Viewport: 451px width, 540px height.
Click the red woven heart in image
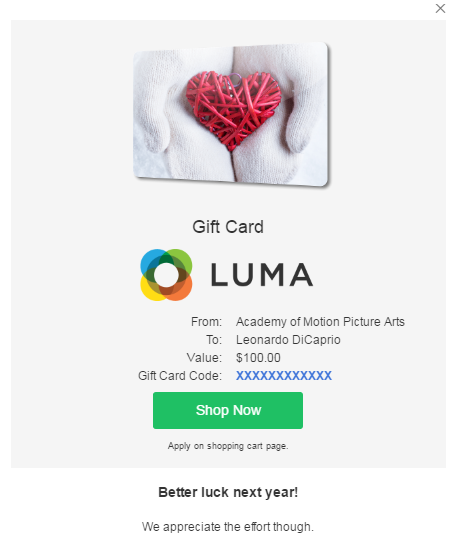tap(233, 110)
